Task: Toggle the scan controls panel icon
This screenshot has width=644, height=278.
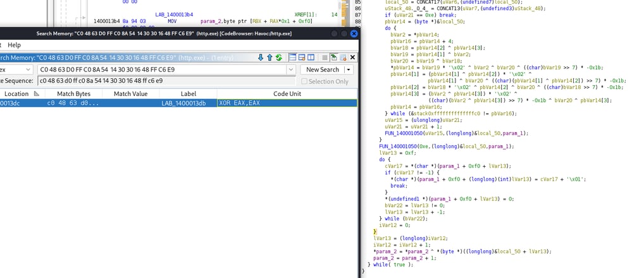Action: pos(302,57)
